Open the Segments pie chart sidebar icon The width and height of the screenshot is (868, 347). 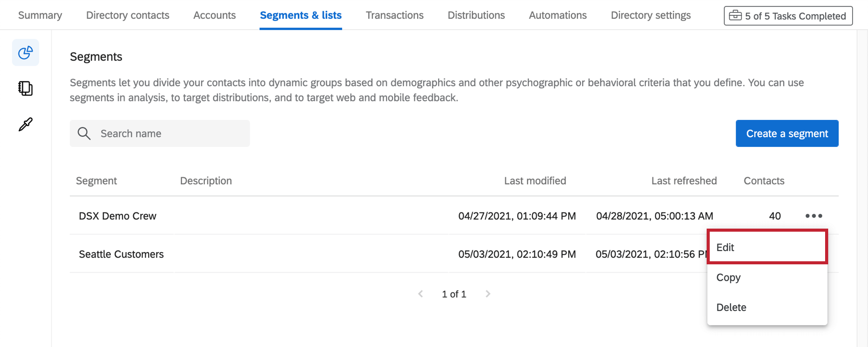click(26, 53)
